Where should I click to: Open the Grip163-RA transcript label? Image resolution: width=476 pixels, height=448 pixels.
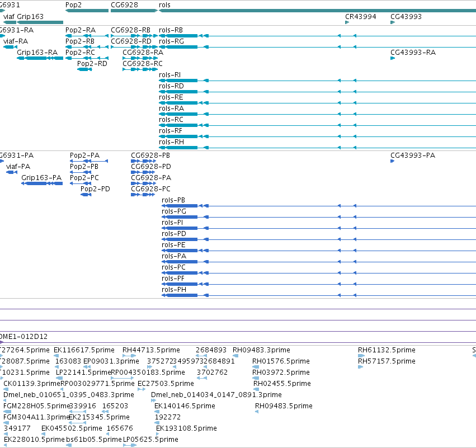click(37, 52)
